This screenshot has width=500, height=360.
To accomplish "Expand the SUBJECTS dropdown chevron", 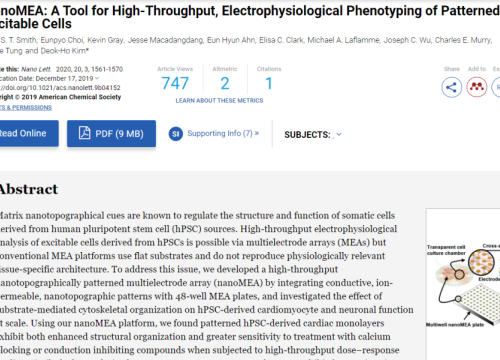I will 339,135.
